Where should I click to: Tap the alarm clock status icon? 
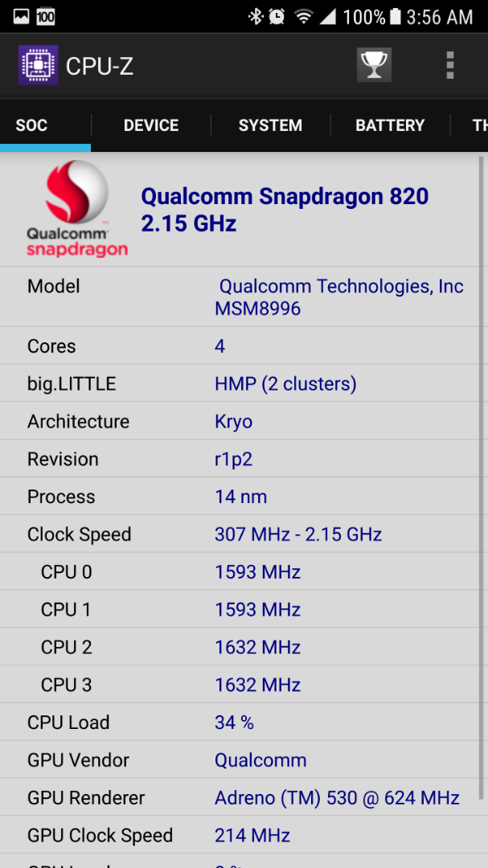pyautogui.click(x=277, y=17)
